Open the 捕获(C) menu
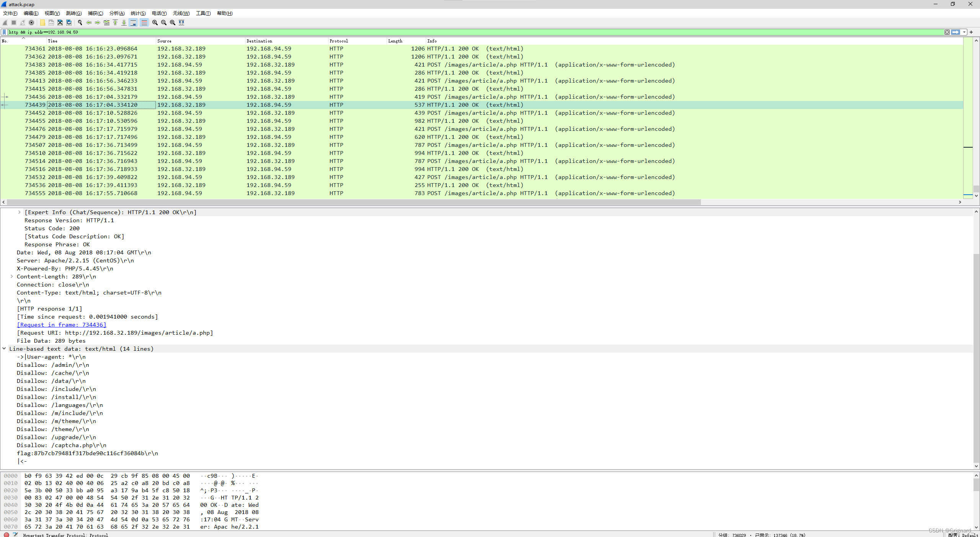Viewport: 980px width, 537px height. [95, 13]
